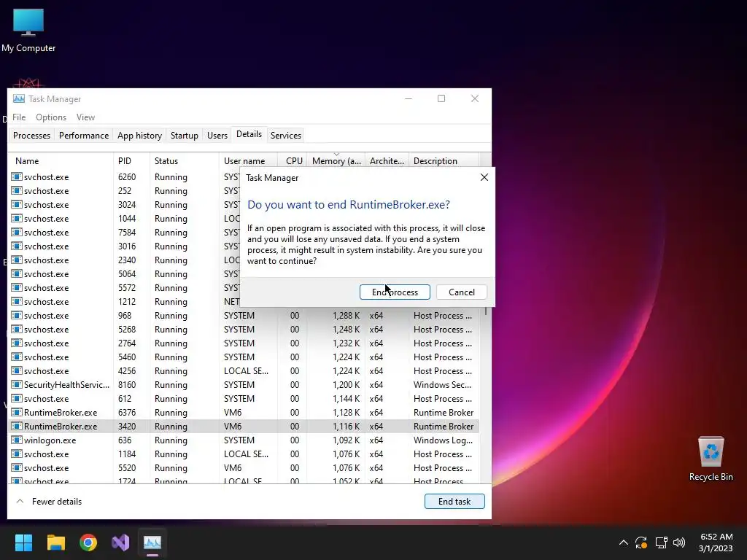This screenshot has height=560, width=747.
Task: Open Visual Studio from taskbar
Action: (x=120, y=542)
